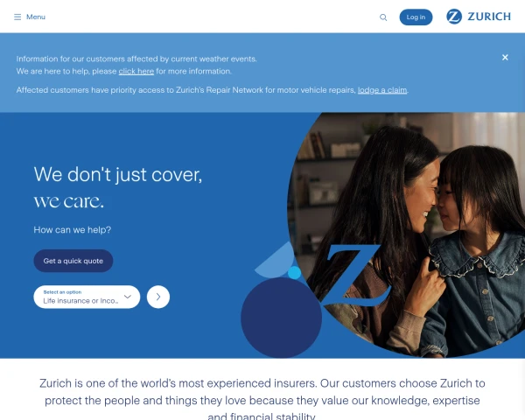Open the "lodge a claim" link
Screen dimensions: 525x420
(x=382, y=90)
